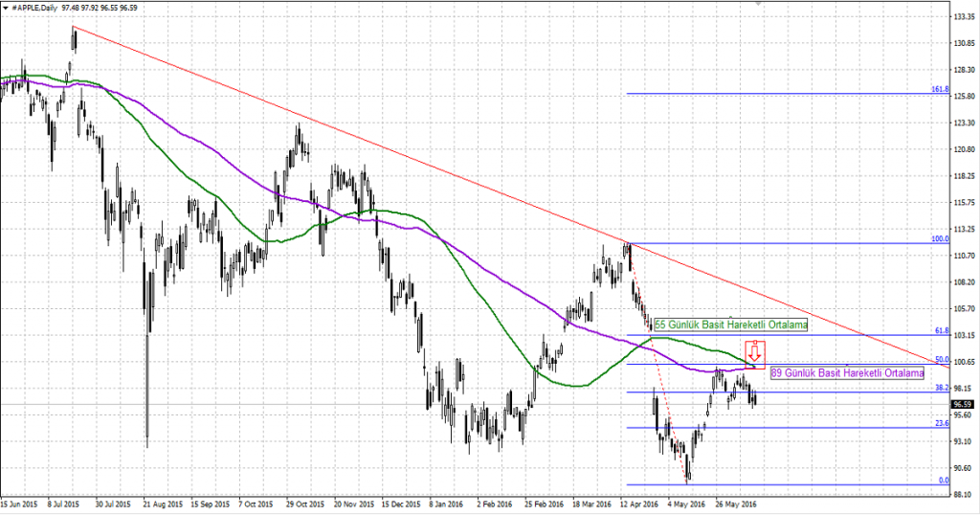Click 133.35 on the price axis

[965, 17]
